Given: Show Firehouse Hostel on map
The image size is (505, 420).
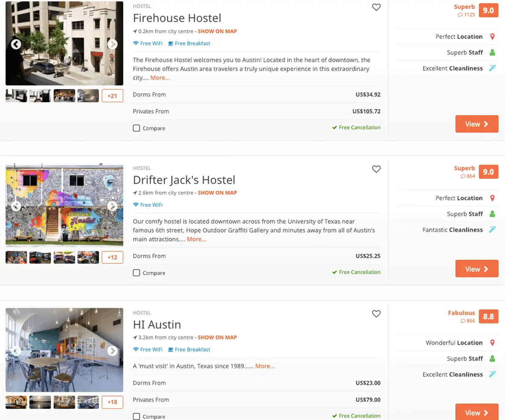Looking at the screenshot, I should click(217, 31).
